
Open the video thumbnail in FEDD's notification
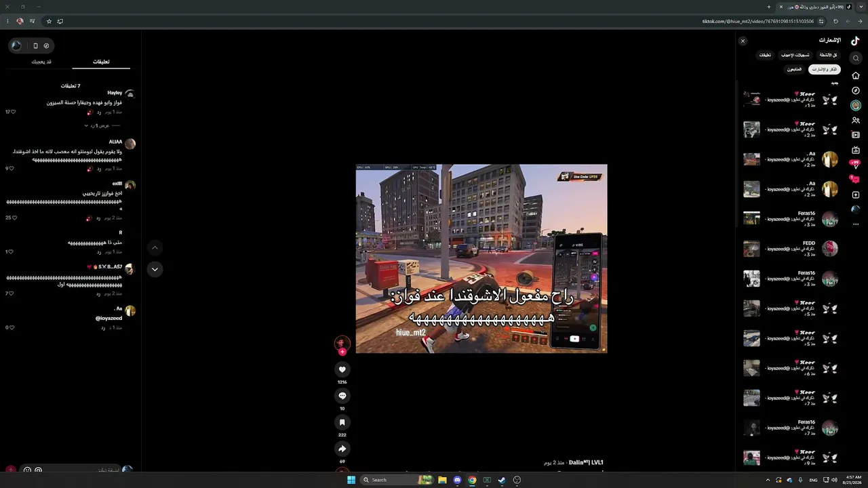pos(751,249)
